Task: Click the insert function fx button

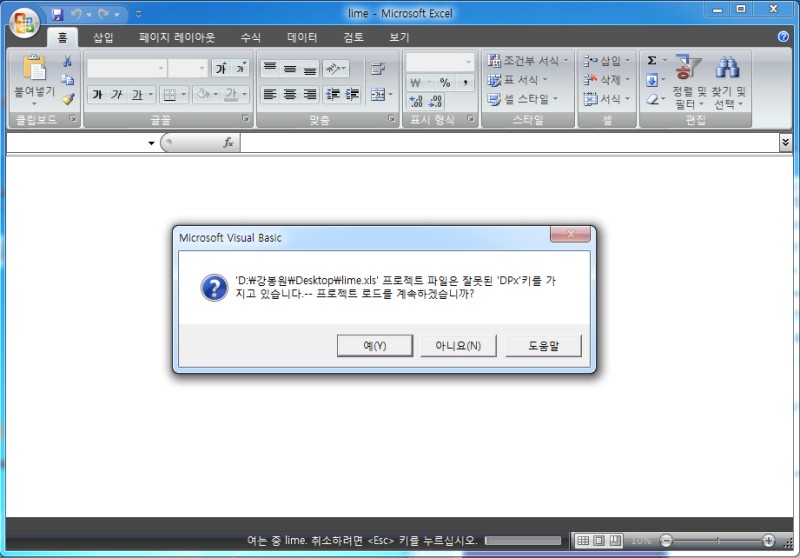Action: [x=228, y=143]
